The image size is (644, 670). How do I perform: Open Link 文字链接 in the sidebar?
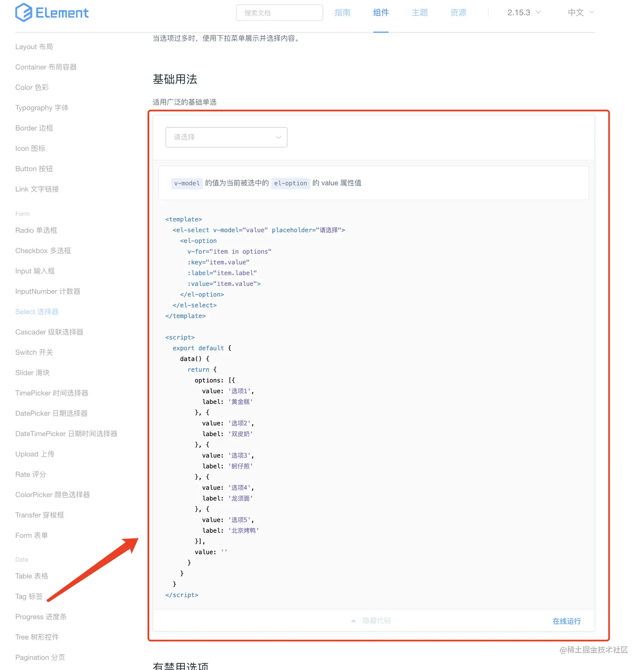[x=37, y=189]
